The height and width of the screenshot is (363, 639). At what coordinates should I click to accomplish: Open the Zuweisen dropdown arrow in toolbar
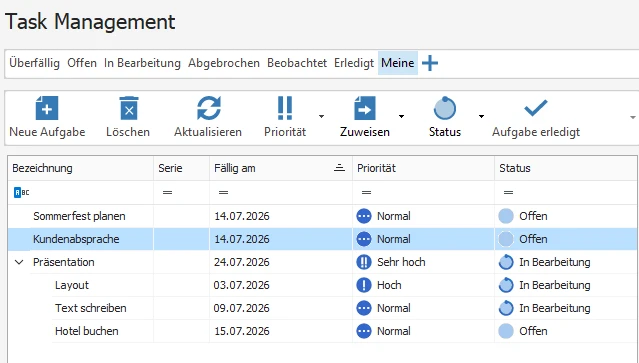(x=401, y=117)
